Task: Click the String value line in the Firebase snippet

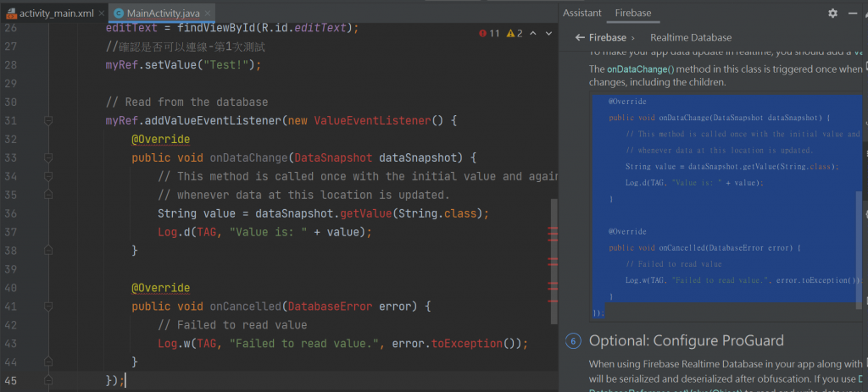Action: point(732,167)
